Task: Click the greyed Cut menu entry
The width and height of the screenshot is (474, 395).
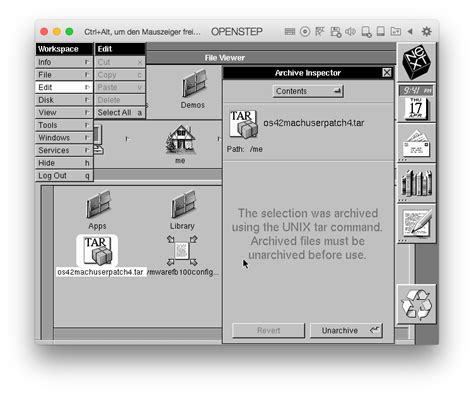Action: [x=120, y=62]
